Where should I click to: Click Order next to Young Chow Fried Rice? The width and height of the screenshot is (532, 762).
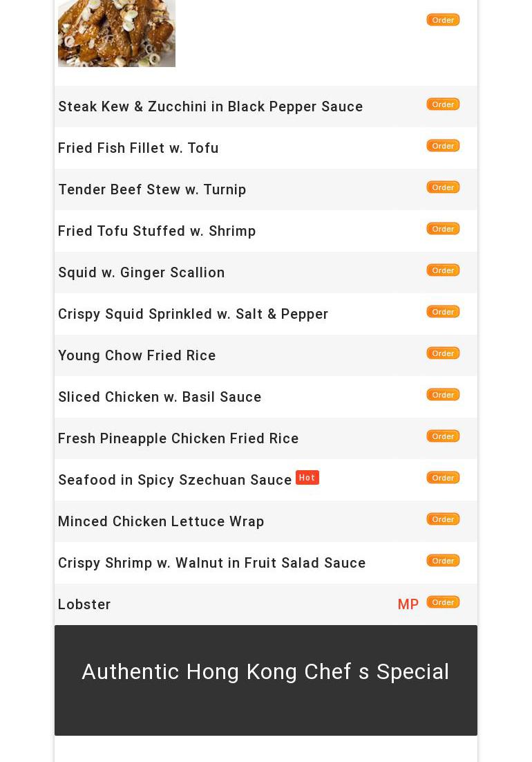tap(443, 353)
